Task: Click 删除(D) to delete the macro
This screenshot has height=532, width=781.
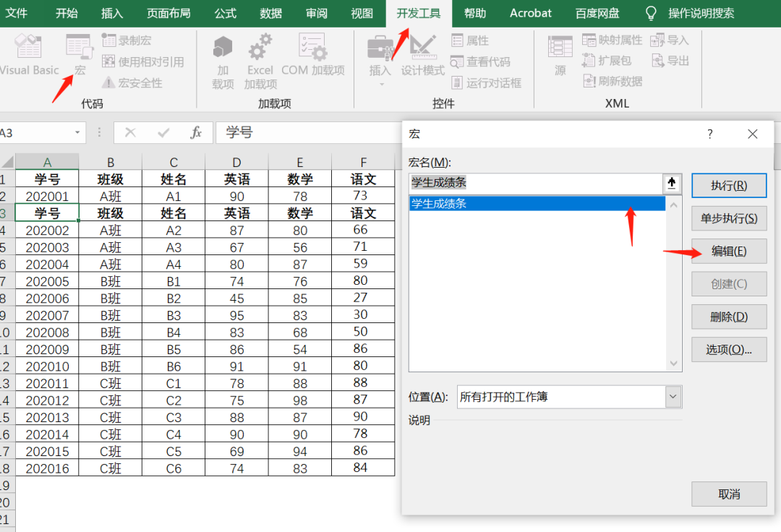Action: (x=729, y=317)
